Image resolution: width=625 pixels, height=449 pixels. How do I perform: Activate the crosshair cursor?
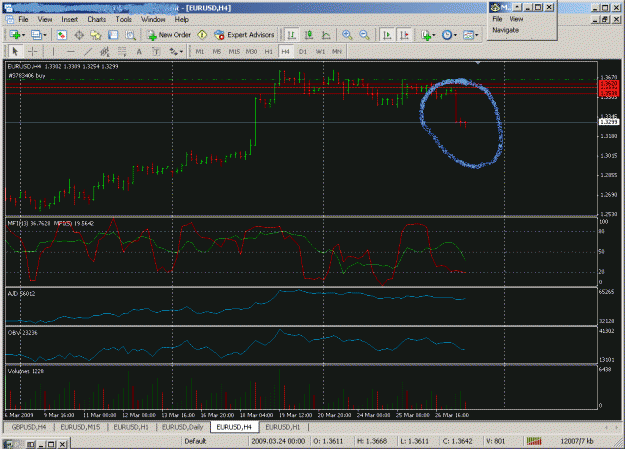point(33,51)
